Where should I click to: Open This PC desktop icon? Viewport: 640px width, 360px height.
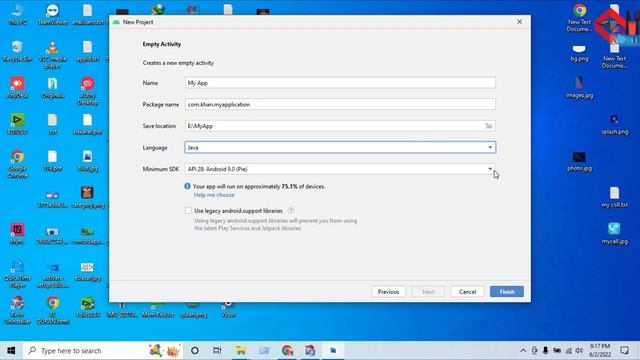click(x=17, y=15)
